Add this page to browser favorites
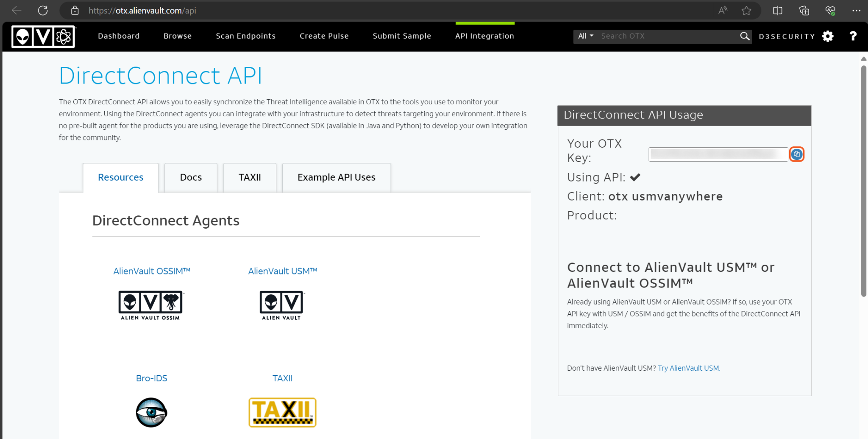 [x=746, y=11]
